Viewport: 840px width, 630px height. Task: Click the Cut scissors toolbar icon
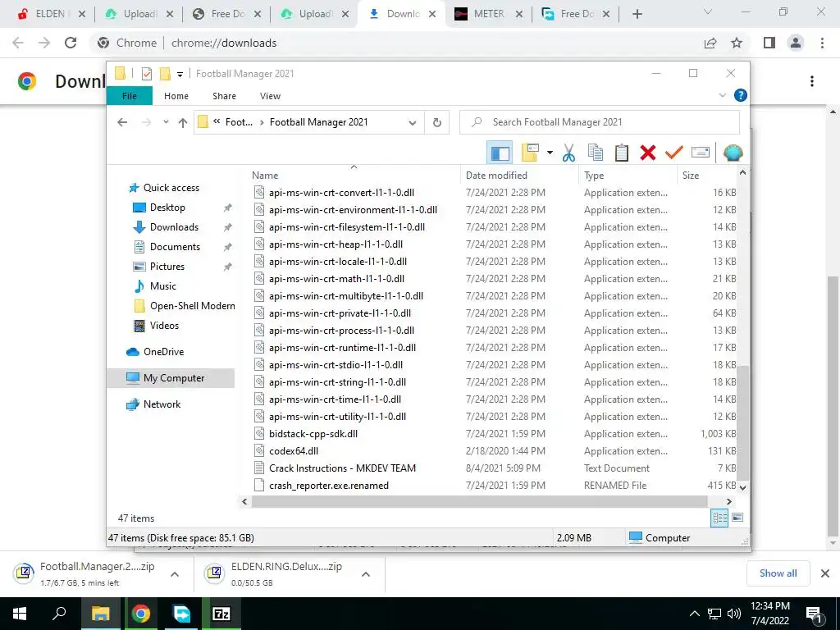568,153
